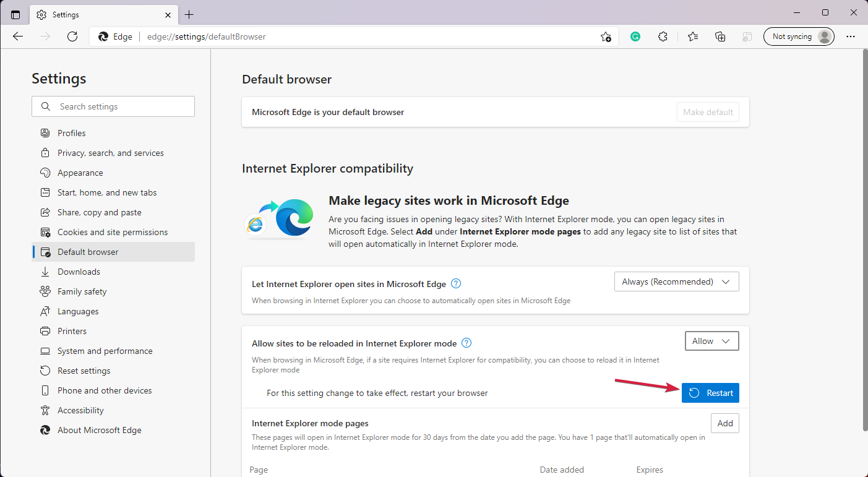868x477 pixels.
Task: Click the Restart button
Action: tap(710, 392)
